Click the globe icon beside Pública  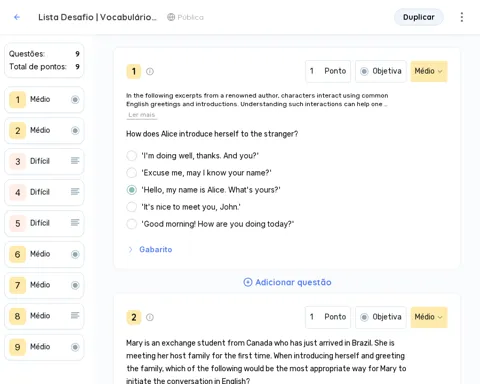coord(171,17)
